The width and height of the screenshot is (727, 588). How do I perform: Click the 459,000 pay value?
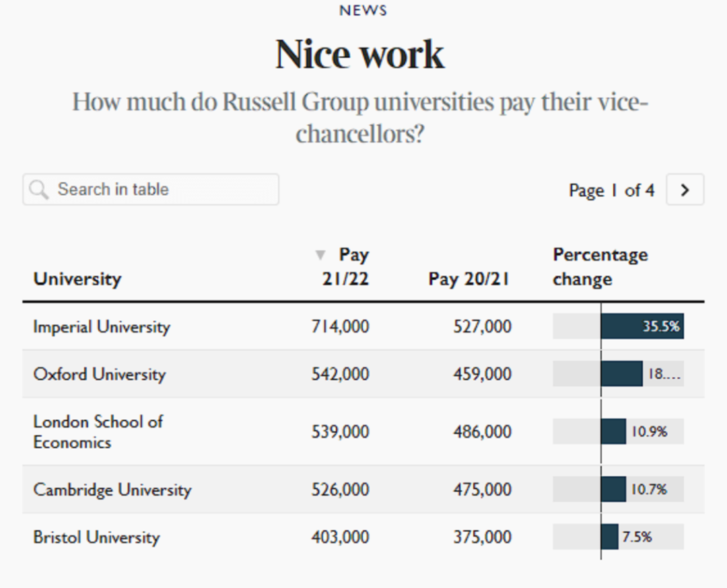pyautogui.click(x=482, y=374)
